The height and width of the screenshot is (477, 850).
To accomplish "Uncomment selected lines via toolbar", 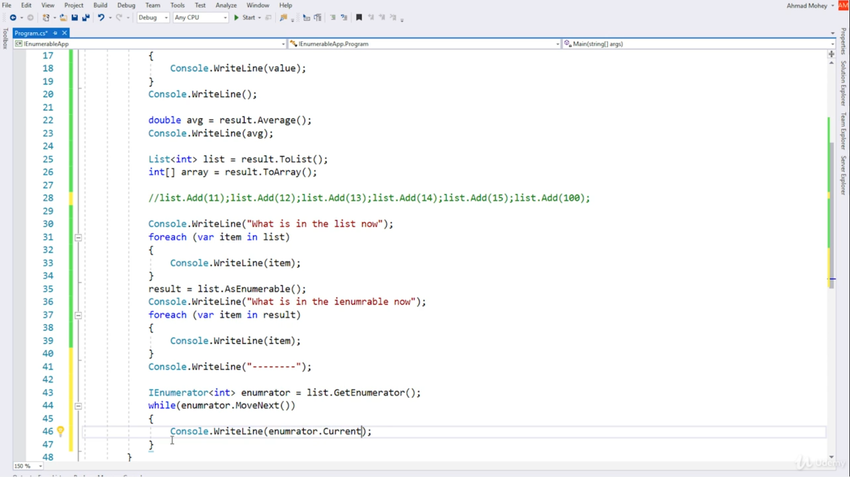I will pos(344,17).
